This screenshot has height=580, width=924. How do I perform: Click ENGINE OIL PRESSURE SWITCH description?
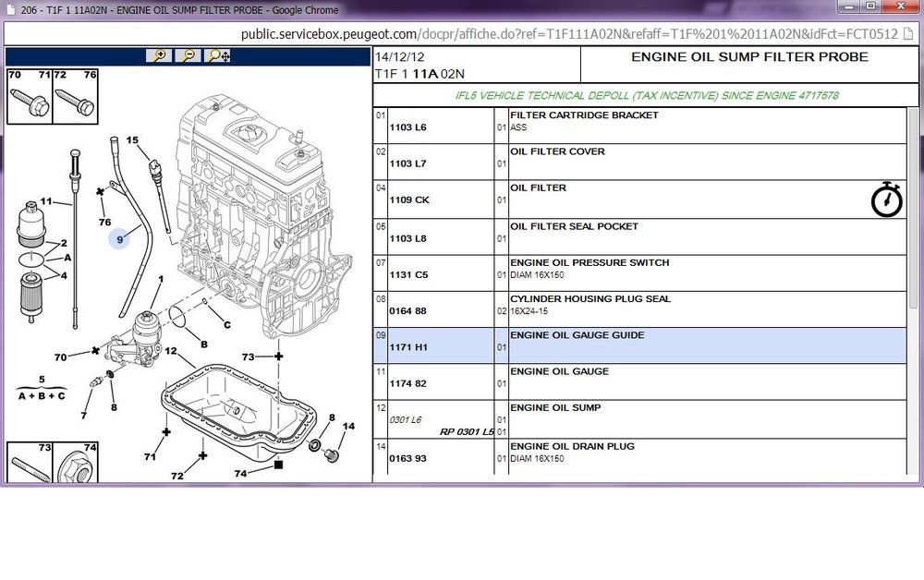click(590, 263)
